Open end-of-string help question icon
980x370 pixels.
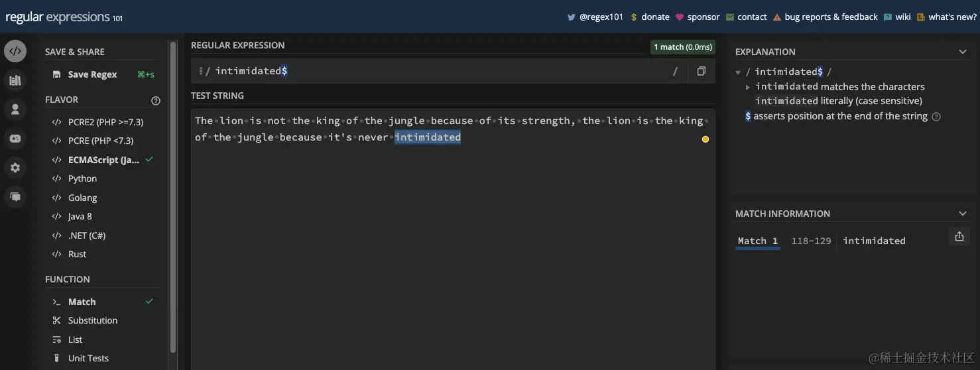tap(936, 117)
